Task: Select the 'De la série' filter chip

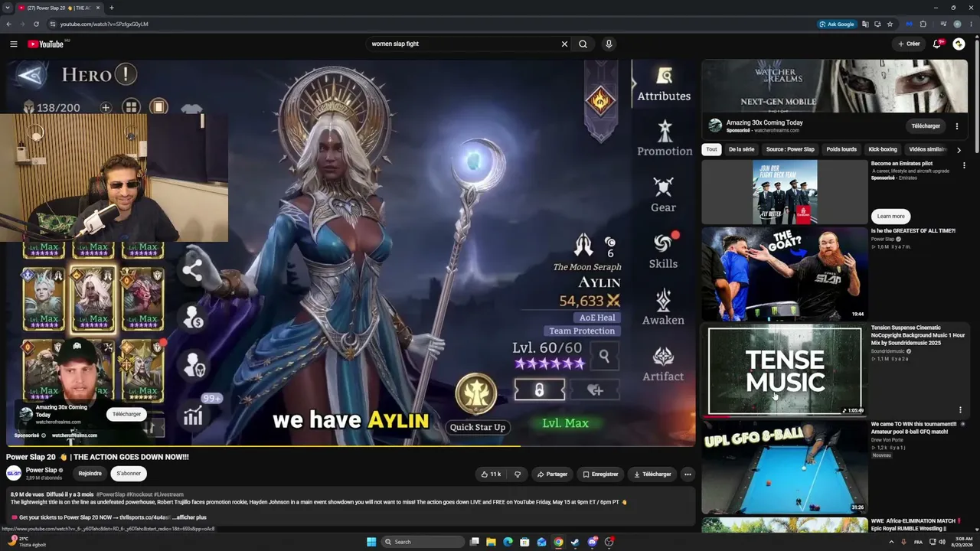Action: point(741,149)
